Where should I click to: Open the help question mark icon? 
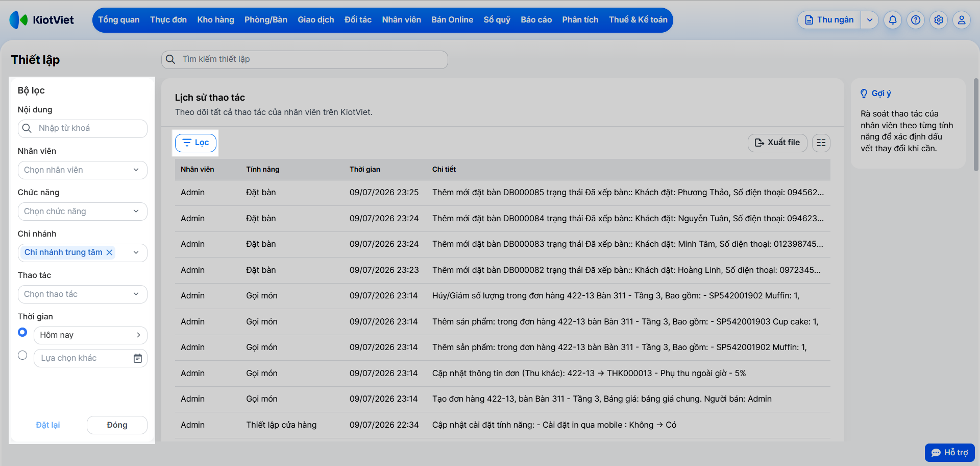click(916, 20)
